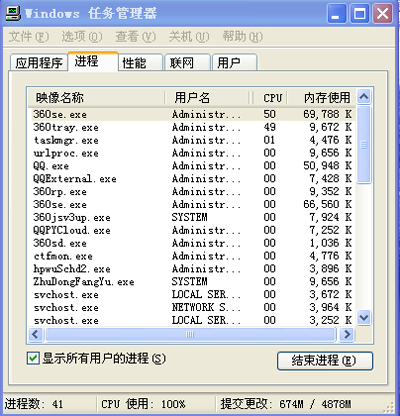
Task: Select the ZhuDongFangYu.exe process row
Action: click(193, 282)
